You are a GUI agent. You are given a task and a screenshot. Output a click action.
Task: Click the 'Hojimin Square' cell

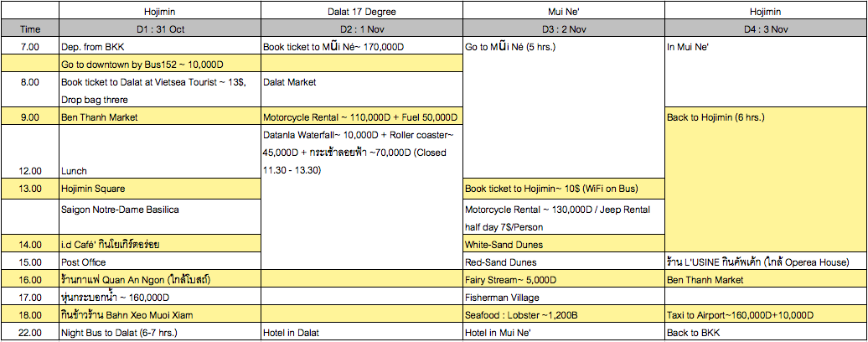coord(159,189)
